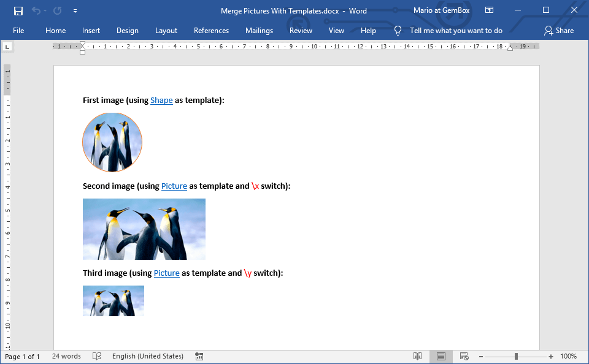Open spelling and proofing check icon
589x364 pixels.
point(97,356)
